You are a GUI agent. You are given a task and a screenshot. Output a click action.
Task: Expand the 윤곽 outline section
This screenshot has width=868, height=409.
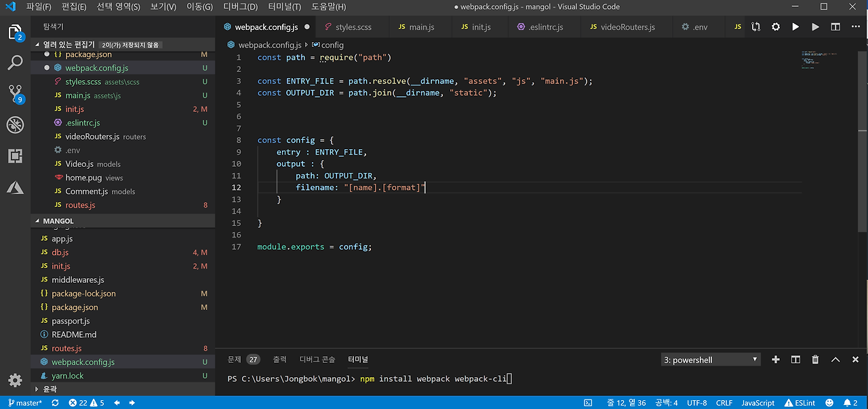50,389
